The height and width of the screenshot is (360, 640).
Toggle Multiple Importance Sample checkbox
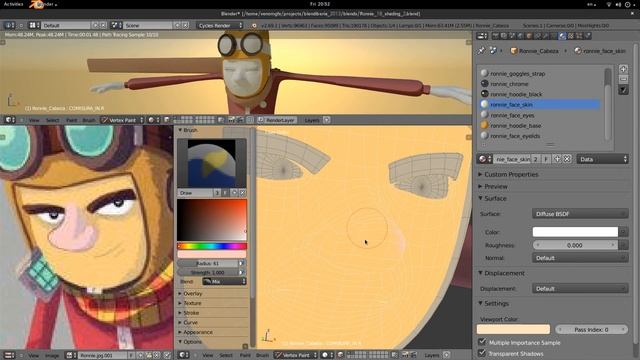pos(482,342)
